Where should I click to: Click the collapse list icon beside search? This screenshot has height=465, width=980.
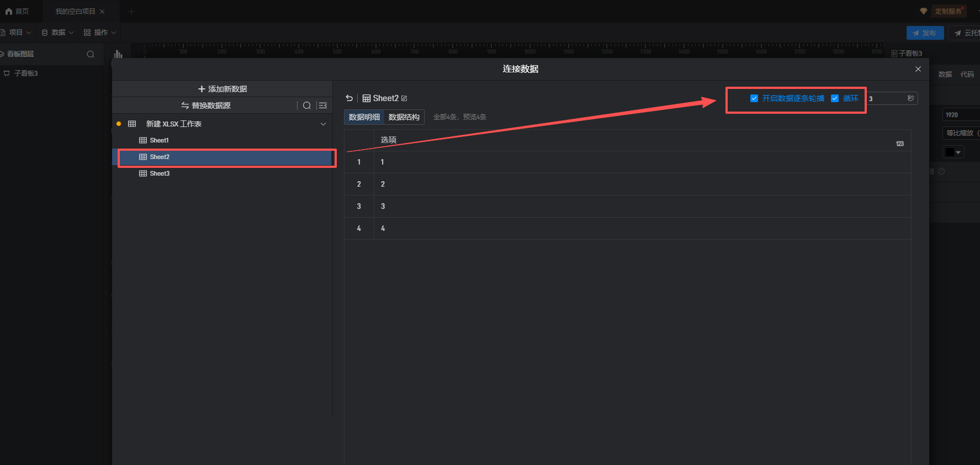(x=323, y=105)
